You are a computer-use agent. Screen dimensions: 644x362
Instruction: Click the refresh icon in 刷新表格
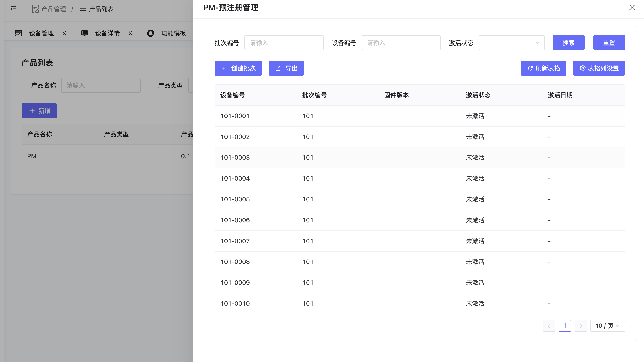pos(530,68)
